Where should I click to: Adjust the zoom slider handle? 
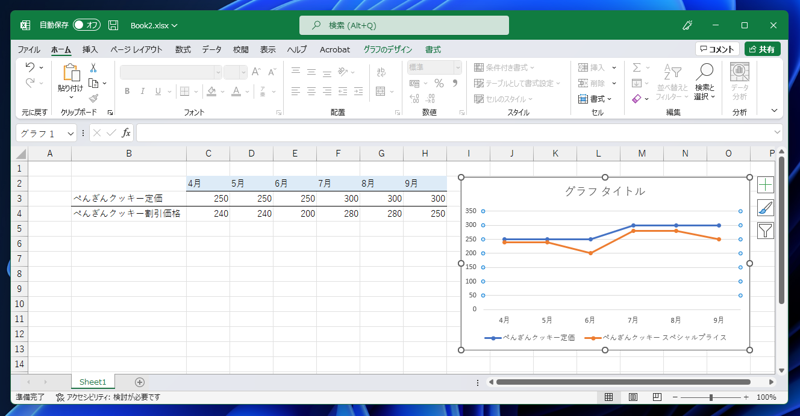pyautogui.click(x=711, y=397)
